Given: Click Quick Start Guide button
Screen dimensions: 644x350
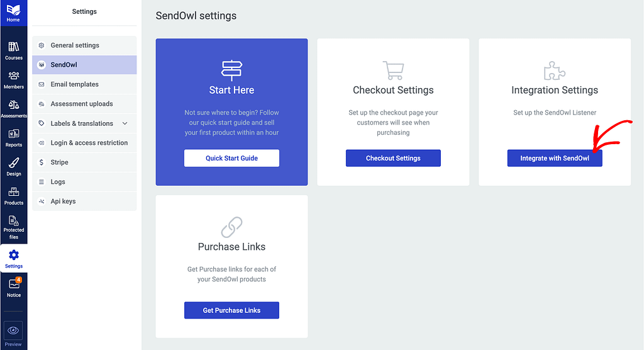Looking at the screenshot, I should (x=231, y=159).
